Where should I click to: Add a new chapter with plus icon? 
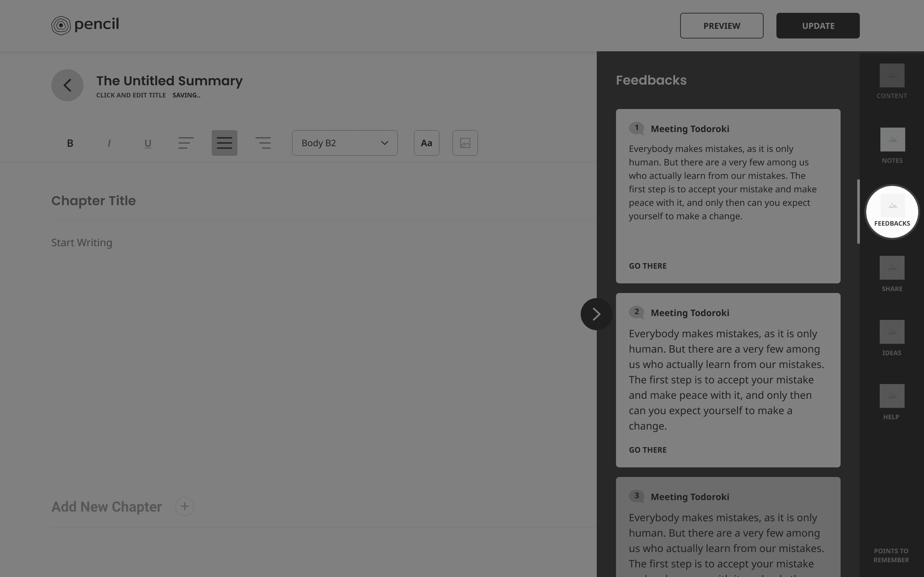[185, 506]
